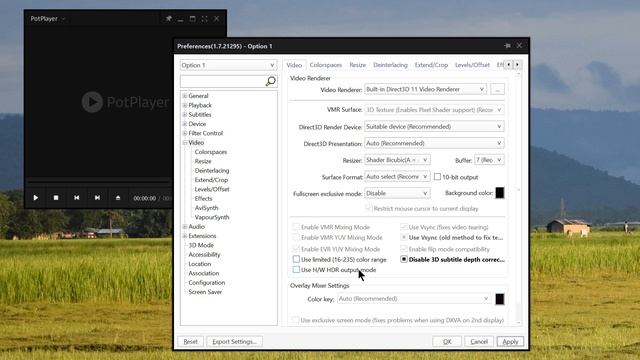Switch to the Extend/Crop tab
This screenshot has height=360, width=640.
tap(431, 65)
